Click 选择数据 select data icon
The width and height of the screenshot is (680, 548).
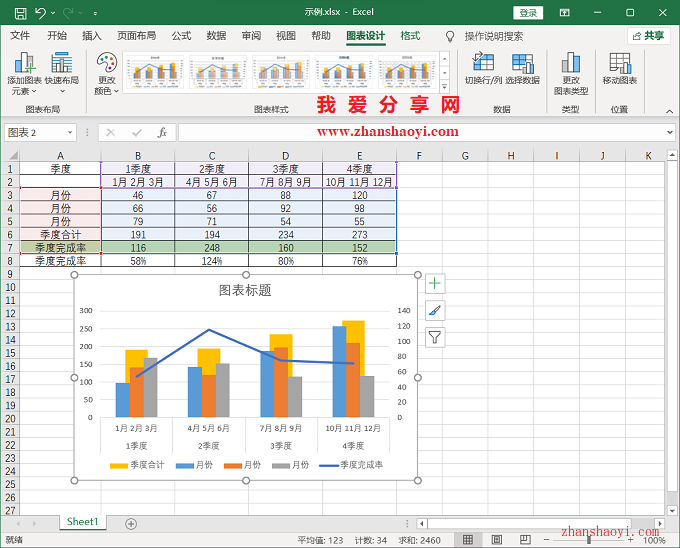(523, 68)
